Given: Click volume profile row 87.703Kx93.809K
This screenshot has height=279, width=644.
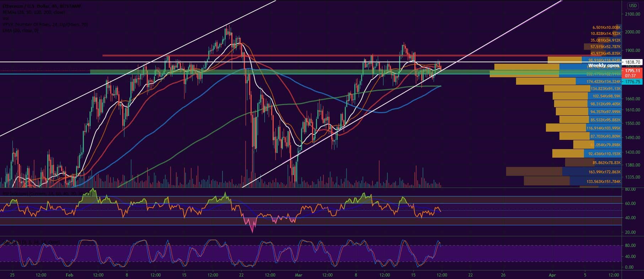Looking at the screenshot, I should tap(606, 136).
